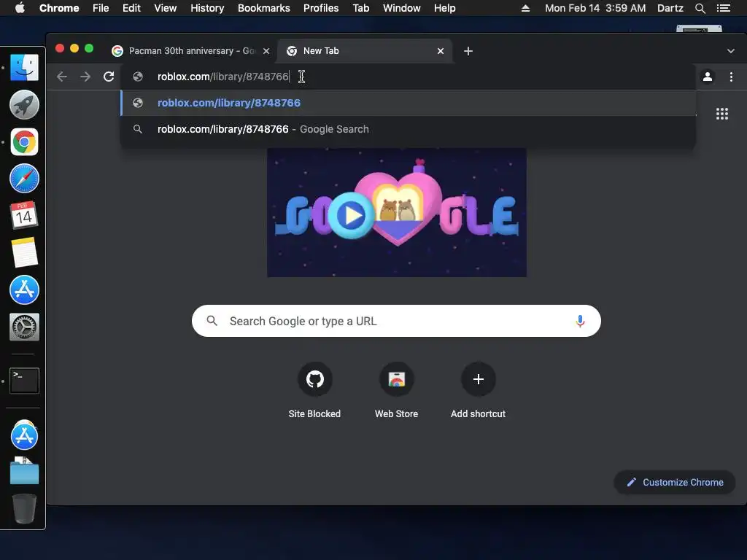The image size is (747, 560).
Task: Click the address bar URL field
Action: (x=409, y=77)
